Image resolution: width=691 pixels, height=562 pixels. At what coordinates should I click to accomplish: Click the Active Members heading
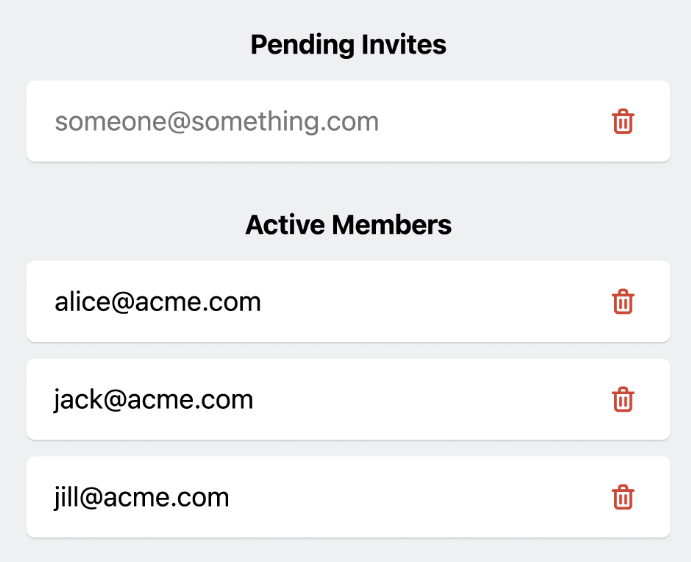(x=348, y=225)
